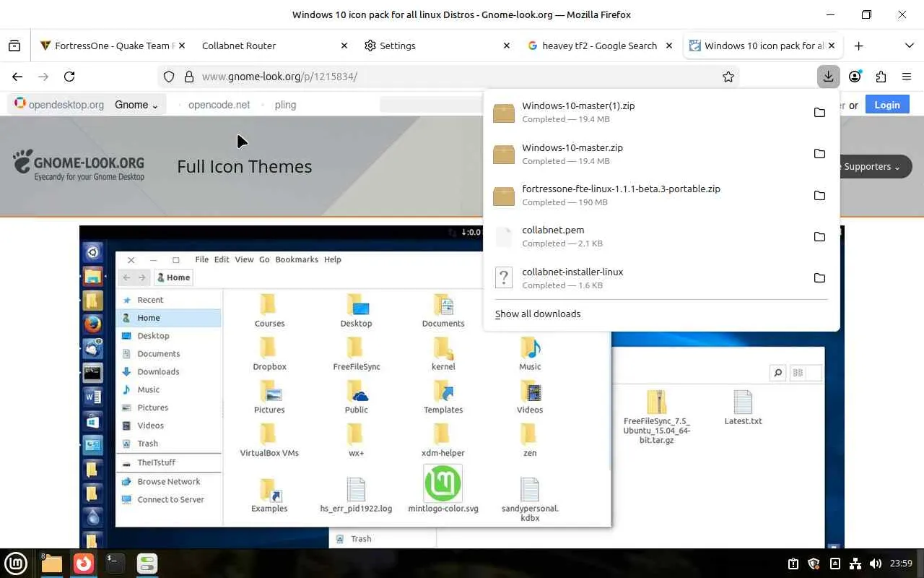924x578 pixels.
Task: Open Firefox View from the tab bar
Action: (x=14, y=46)
